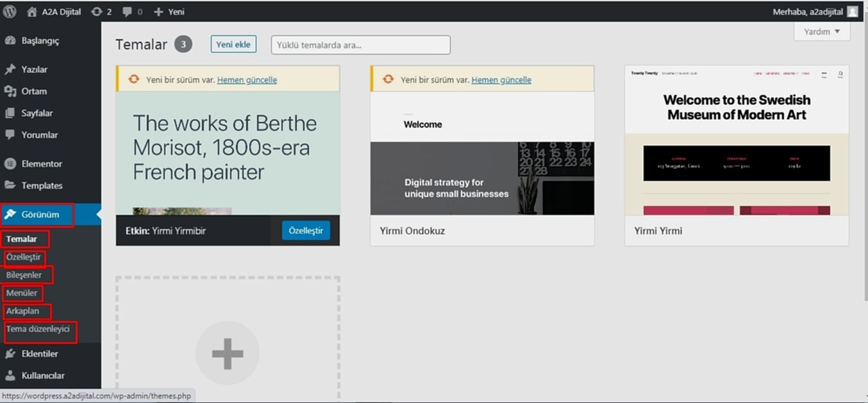This screenshot has height=403, width=868.
Task: Click the update icon on Yirmi Ondokuz notice
Action: [388, 80]
